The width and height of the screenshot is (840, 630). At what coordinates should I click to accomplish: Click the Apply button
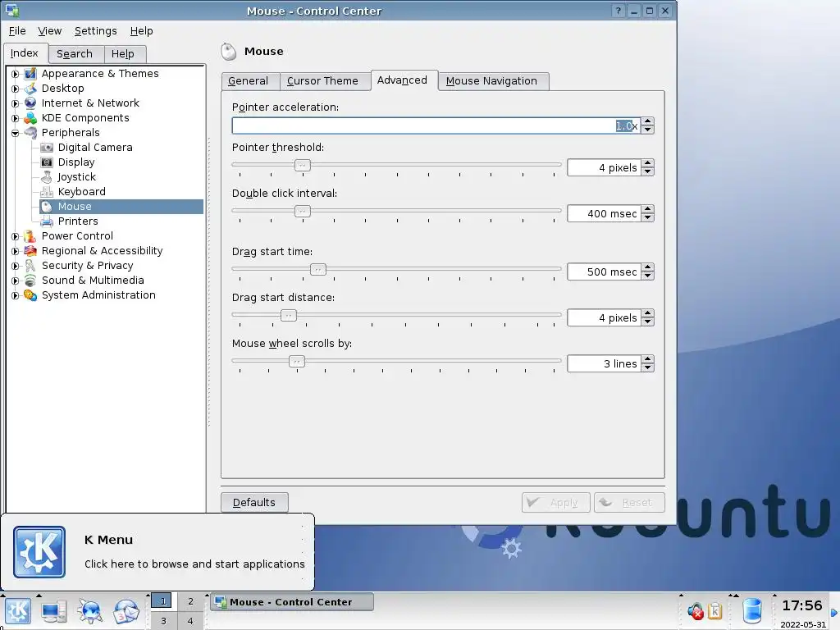click(x=555, y=503)
